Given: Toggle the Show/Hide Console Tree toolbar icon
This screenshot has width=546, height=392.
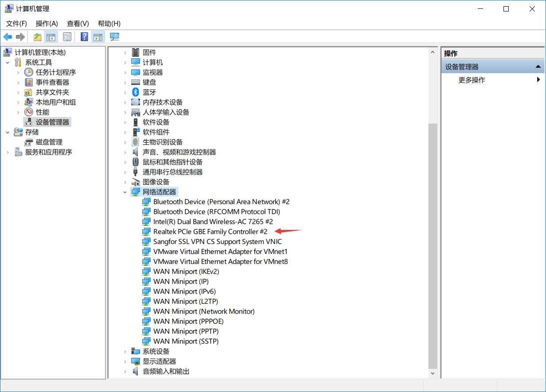Looking at the screenshot, I should tap(51, 37).
